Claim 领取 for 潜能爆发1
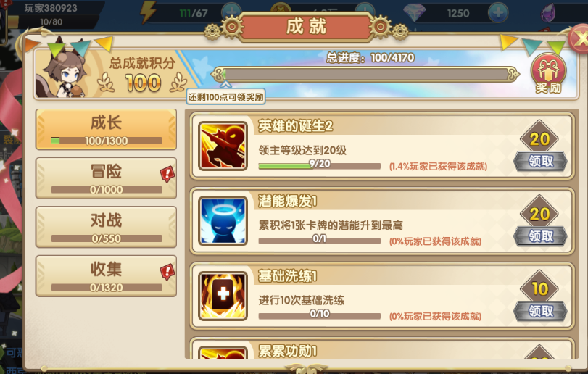 click(540, 236)
